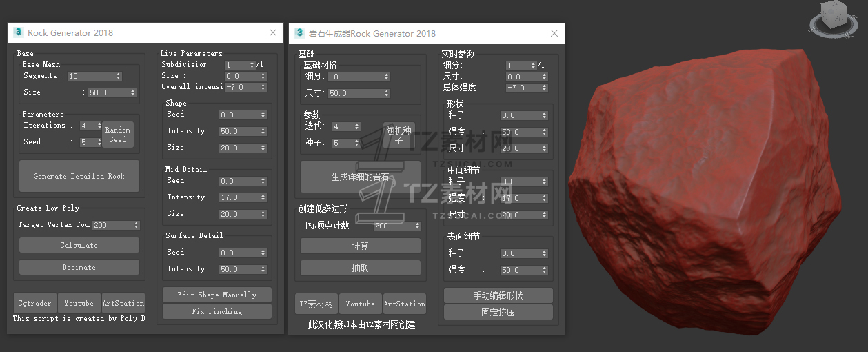Click the Parameters Seed field showing 5
This screenshot has width=868, height=352.
(x=88, y=142)
